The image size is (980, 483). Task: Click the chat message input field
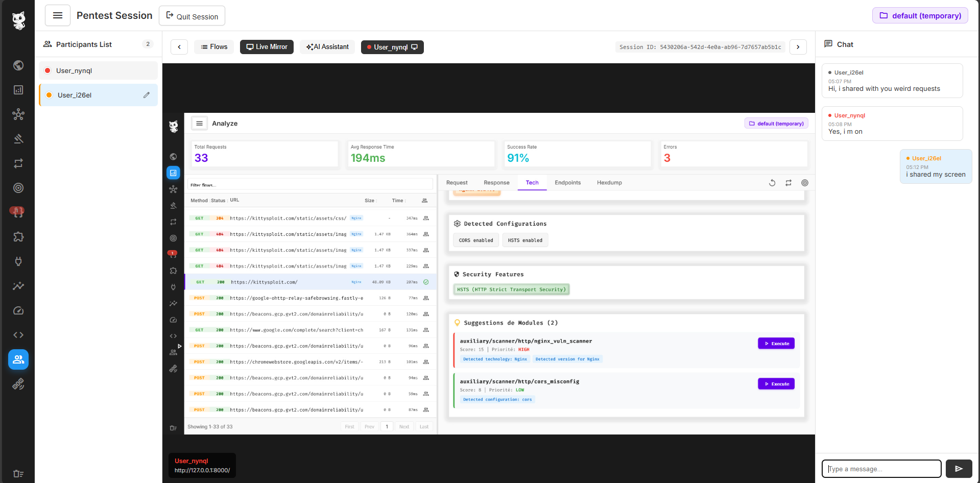tap(881, 469)
